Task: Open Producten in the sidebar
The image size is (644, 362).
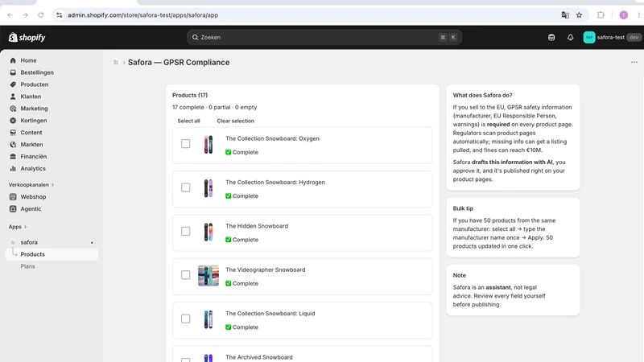Action: coord(35,84)
